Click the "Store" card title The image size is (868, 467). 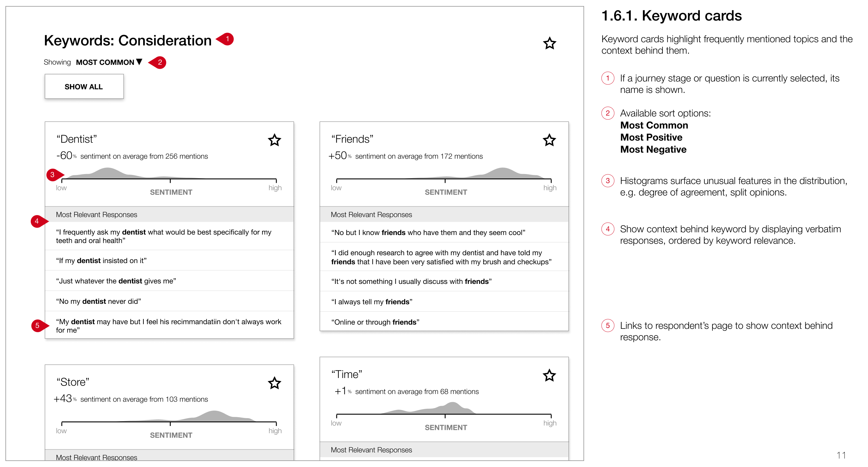coord(73,382)
